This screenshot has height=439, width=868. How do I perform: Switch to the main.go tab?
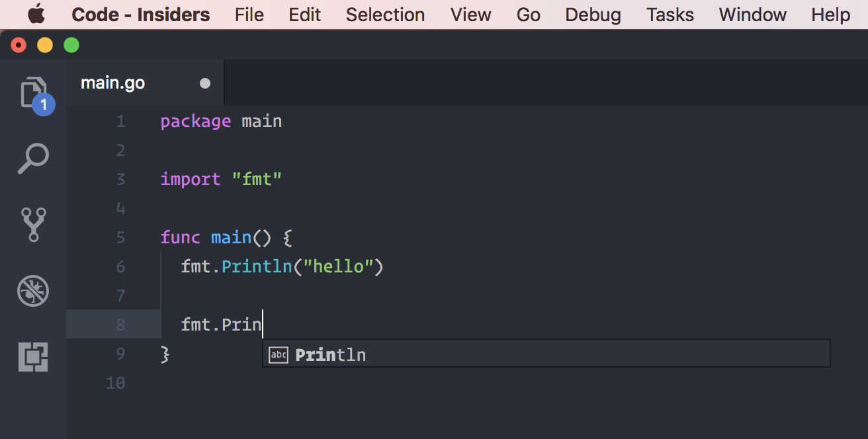coord(112,82)
